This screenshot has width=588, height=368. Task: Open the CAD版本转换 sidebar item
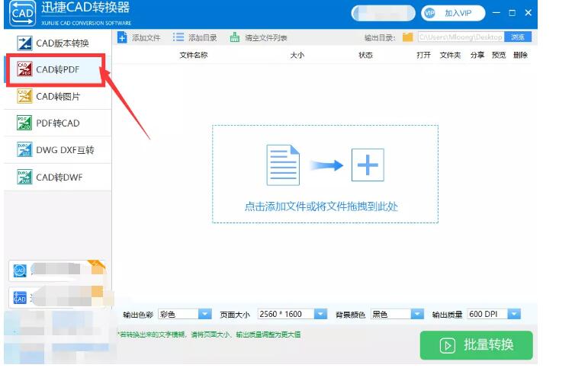(x=57, y=43)
